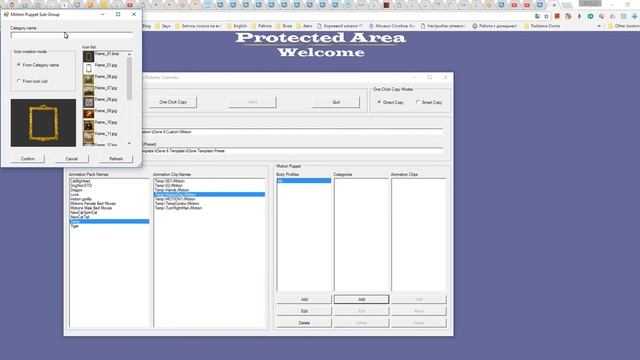Select the Frame_01.jpg white icon thumbnail
The image size is (640, 360).
[x=89, y=68]
